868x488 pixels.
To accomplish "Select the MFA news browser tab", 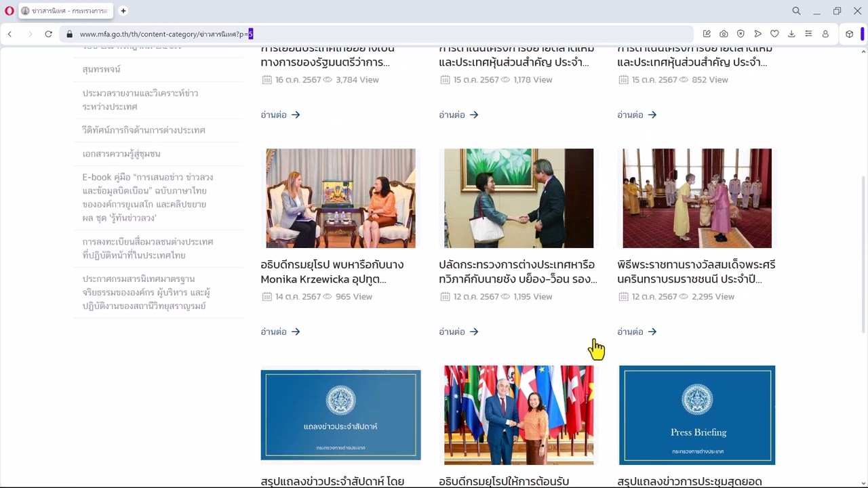I will click(x=66, y=11).
